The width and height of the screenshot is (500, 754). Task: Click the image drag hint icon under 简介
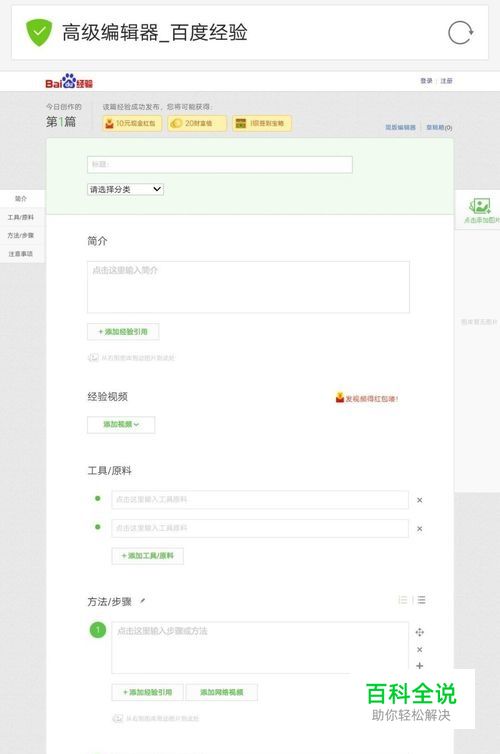pos(93,358)
